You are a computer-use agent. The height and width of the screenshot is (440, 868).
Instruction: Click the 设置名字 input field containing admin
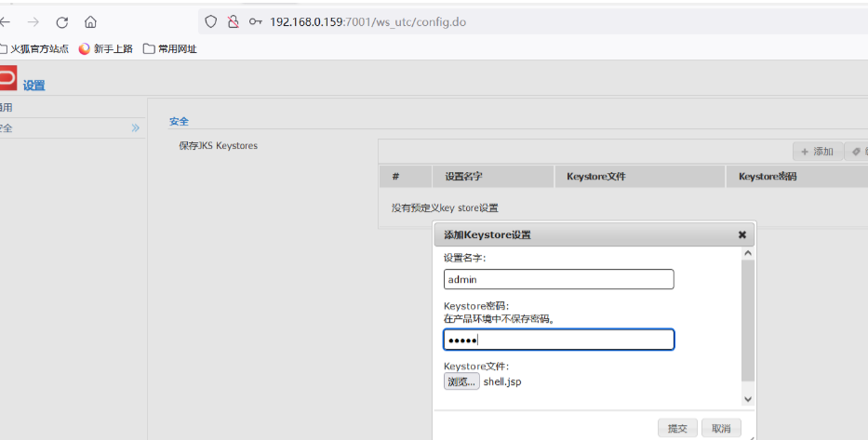pos(558,279)
